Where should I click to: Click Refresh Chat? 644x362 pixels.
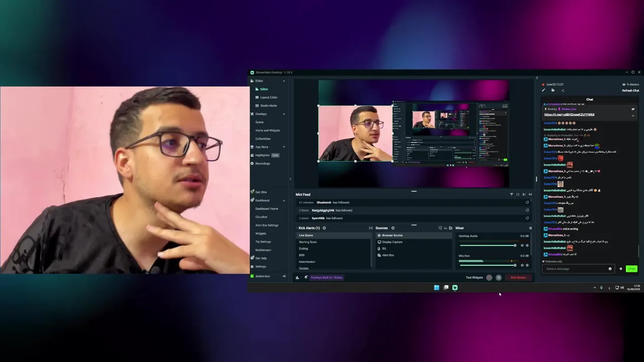coord(630,90)
